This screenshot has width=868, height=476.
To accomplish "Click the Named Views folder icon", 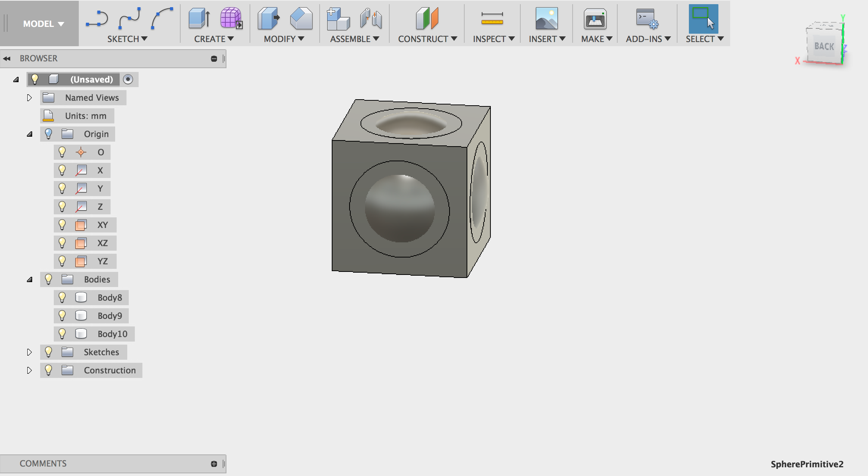I will (48, 98).
